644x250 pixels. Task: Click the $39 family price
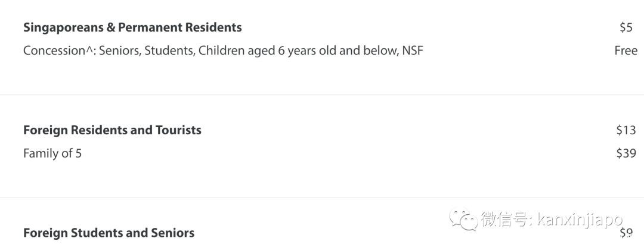(626, 153)
